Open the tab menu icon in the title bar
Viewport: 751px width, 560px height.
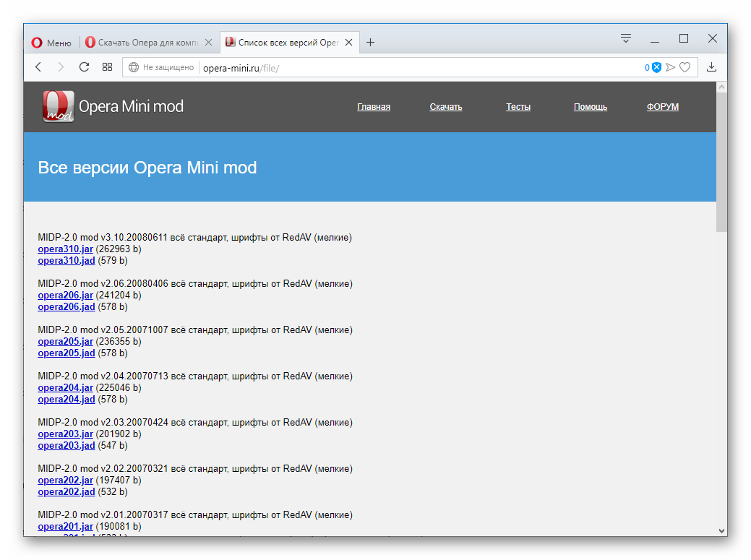click(x=625, y=38)
